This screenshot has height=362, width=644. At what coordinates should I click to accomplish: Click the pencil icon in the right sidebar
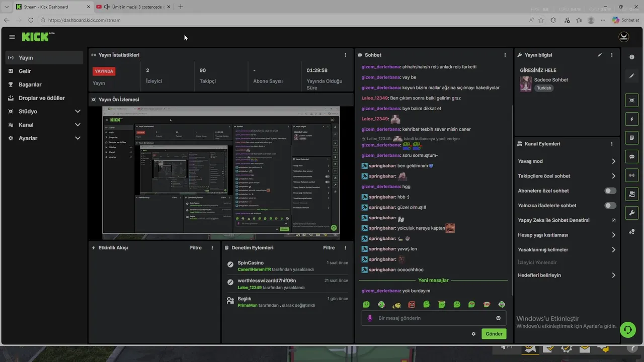tap(632, 76)
